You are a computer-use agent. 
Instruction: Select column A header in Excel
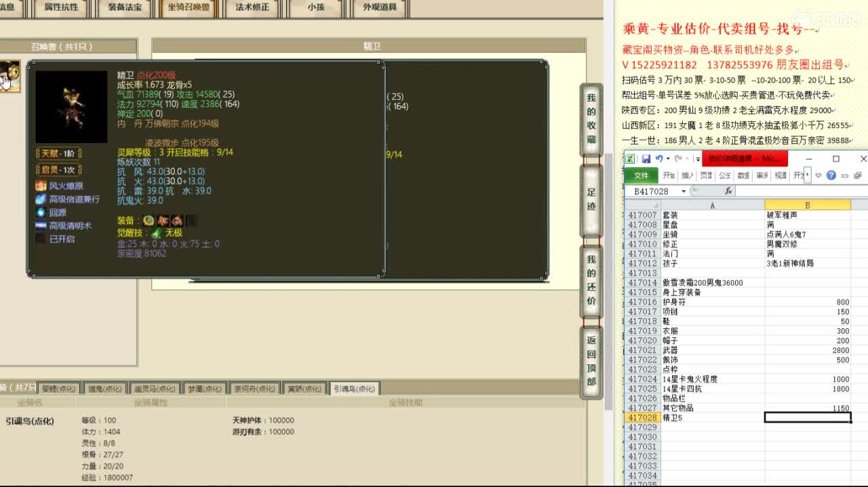(712, 205)
